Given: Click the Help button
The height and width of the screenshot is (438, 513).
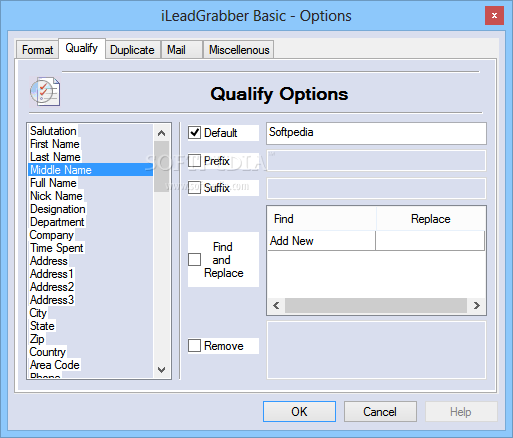Looking at the screenshot, I should [x=461, y=412].
